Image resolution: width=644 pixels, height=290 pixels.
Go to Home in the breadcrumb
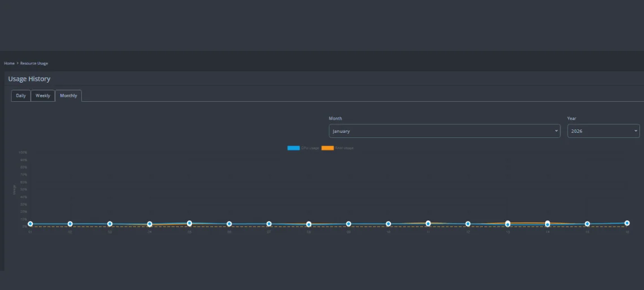(x=9, y=63)
